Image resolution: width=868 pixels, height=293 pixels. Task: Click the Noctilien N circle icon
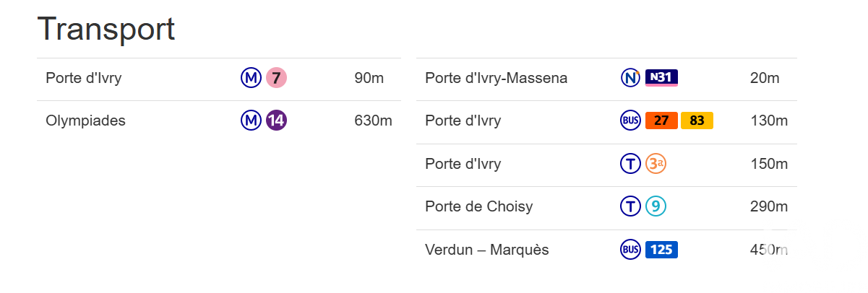630,78
